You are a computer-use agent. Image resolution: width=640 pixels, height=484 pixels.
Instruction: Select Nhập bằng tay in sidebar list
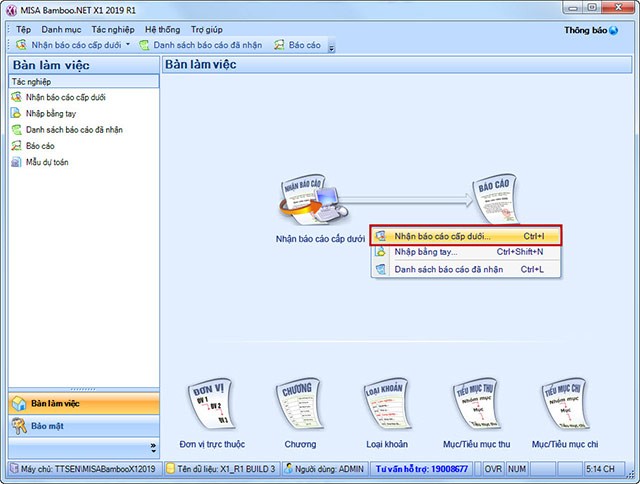tap(50, 113)
